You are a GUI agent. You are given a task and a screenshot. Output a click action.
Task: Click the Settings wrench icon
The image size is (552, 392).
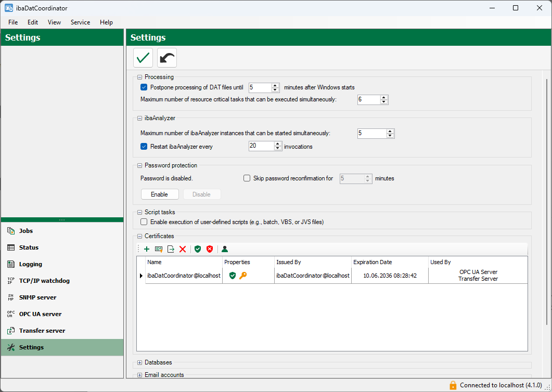click(11, 347)
